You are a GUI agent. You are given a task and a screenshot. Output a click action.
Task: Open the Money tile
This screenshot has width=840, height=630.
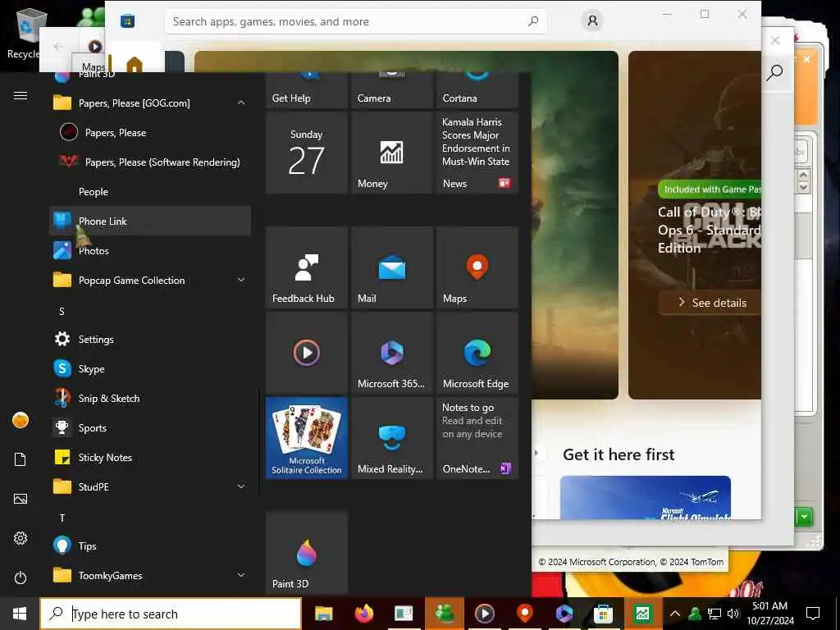[x=391, y=153]
